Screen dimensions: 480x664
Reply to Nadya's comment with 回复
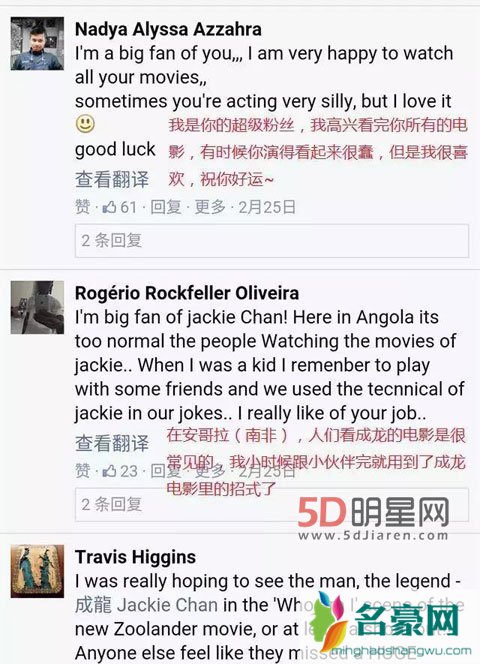(x=166, y=207)
